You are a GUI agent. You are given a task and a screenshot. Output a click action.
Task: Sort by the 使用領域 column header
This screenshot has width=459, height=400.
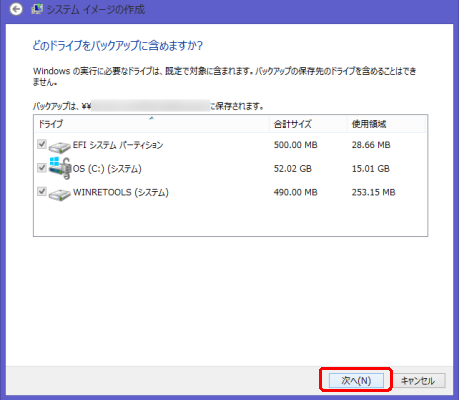click(387, 124)
